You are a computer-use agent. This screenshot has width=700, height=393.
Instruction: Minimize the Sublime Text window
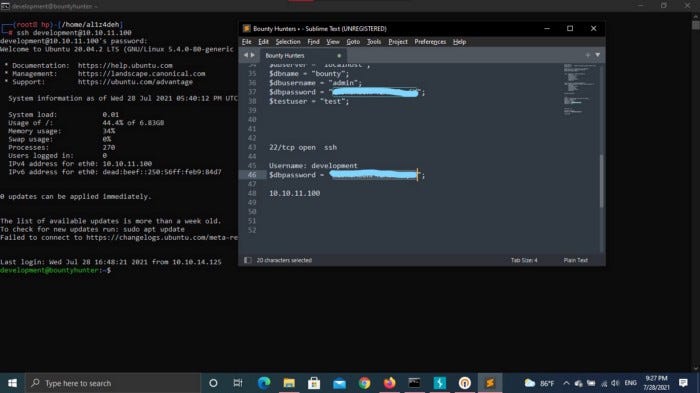click(547, 28)
